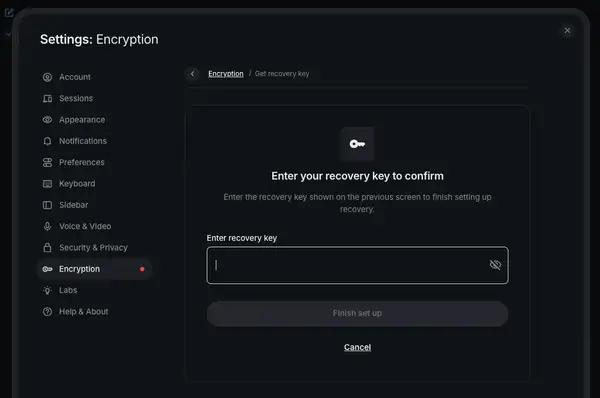Click the 'Enter your recovery key to confirm' heading
Screen dimensions: 600x398
[x=357, y=176]
